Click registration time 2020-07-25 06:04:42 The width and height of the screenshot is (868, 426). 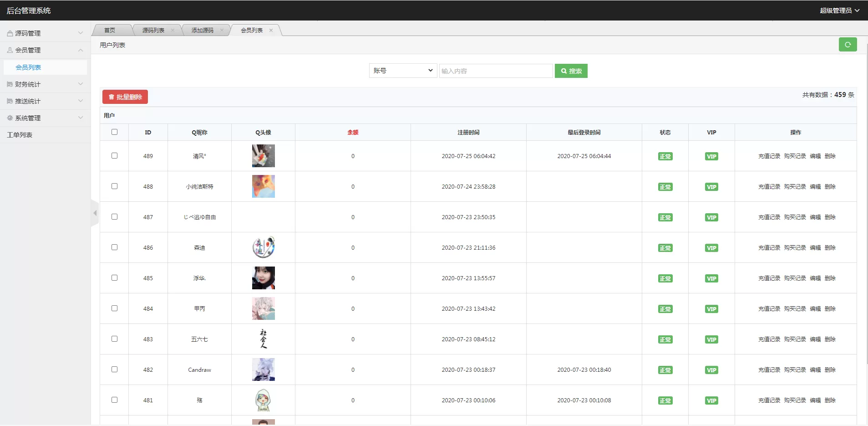point(468,156)
